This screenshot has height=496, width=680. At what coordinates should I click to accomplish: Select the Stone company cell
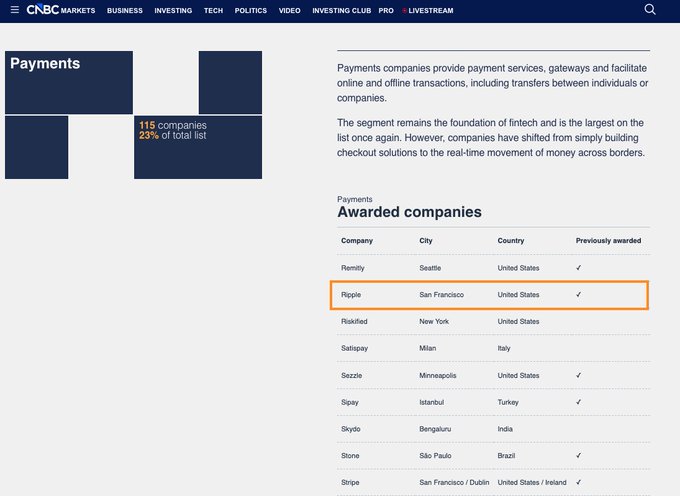350,456
